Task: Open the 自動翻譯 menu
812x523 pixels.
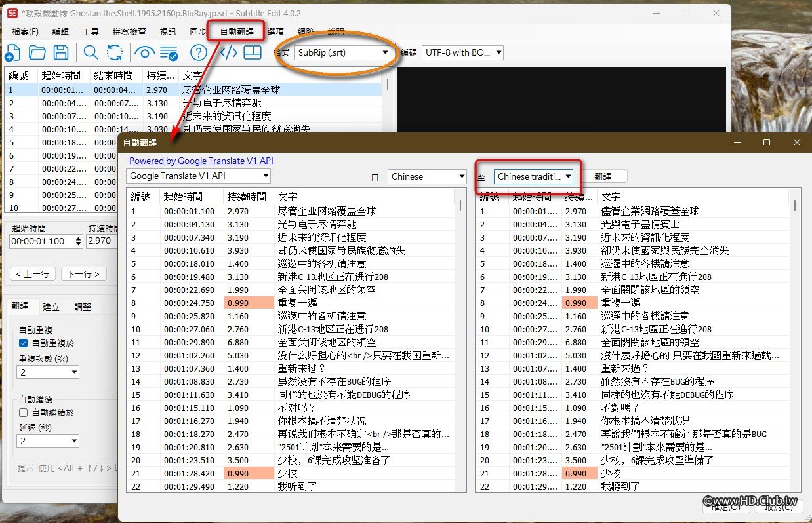Action: click(237, 31)
